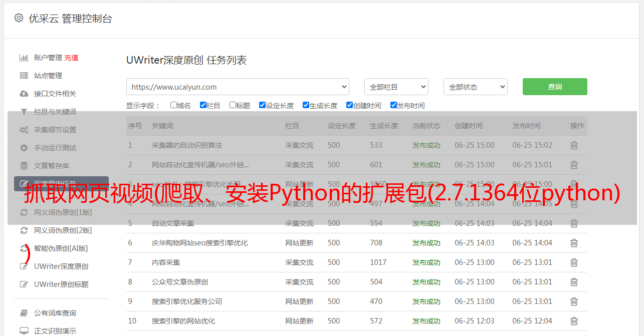Open 文章暂存库 in the sidebar

coord(52,166)
